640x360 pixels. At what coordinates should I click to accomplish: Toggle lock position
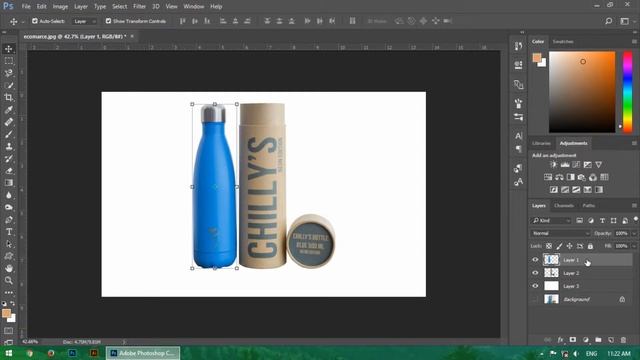[569, 246]
